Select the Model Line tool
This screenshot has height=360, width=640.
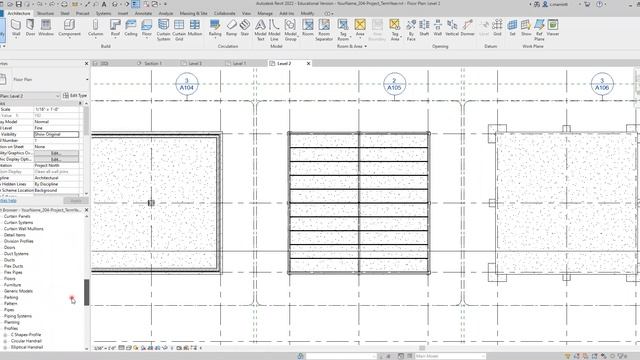274,29
